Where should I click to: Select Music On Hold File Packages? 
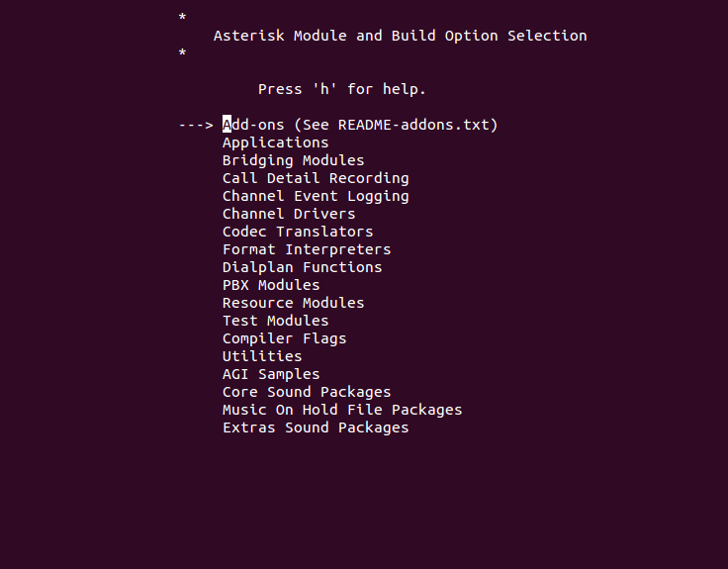342,410
